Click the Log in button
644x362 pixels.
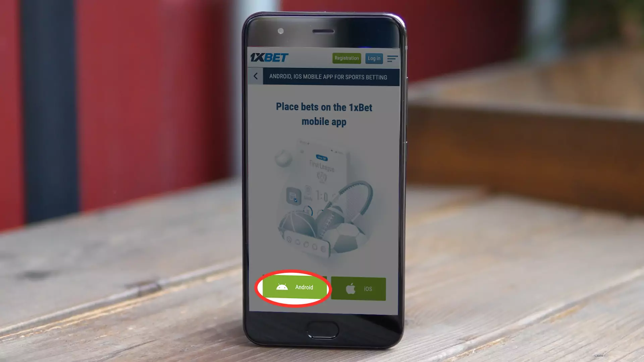tap(374, 58)
